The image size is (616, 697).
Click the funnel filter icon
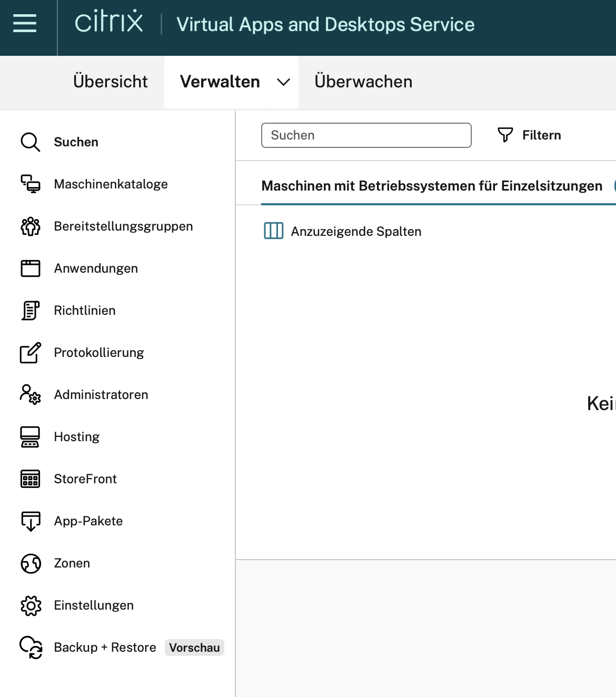click(x=505, y=135)
